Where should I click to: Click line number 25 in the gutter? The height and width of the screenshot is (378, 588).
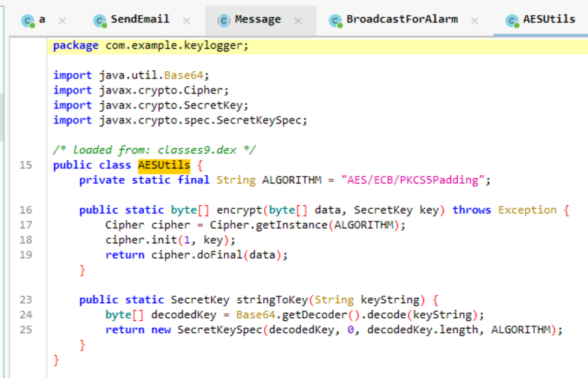26,330
